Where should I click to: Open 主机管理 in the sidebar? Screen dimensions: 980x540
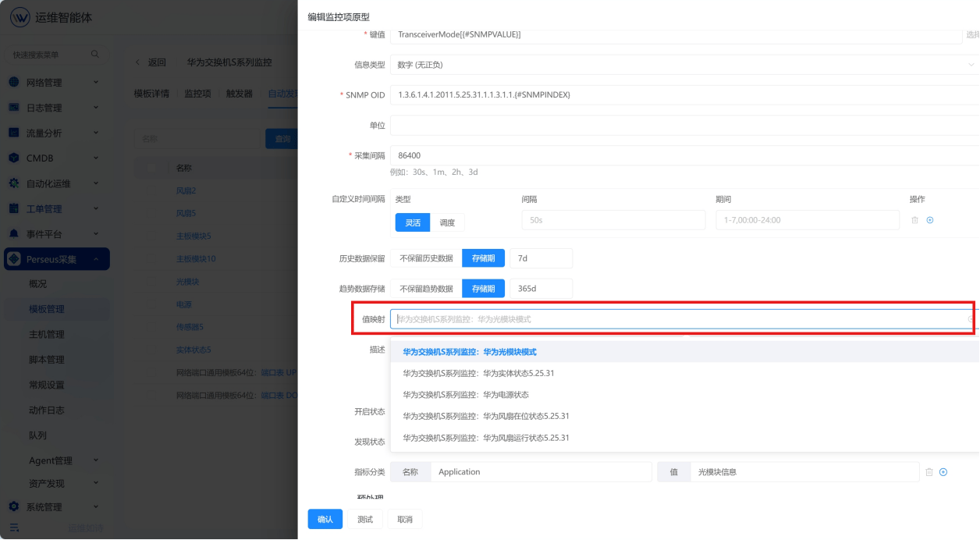pos(47,334)
